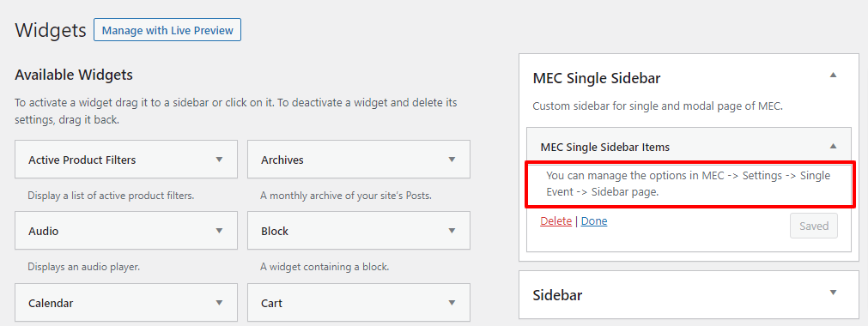Expand the Block widget arrow

pos(452,230)
